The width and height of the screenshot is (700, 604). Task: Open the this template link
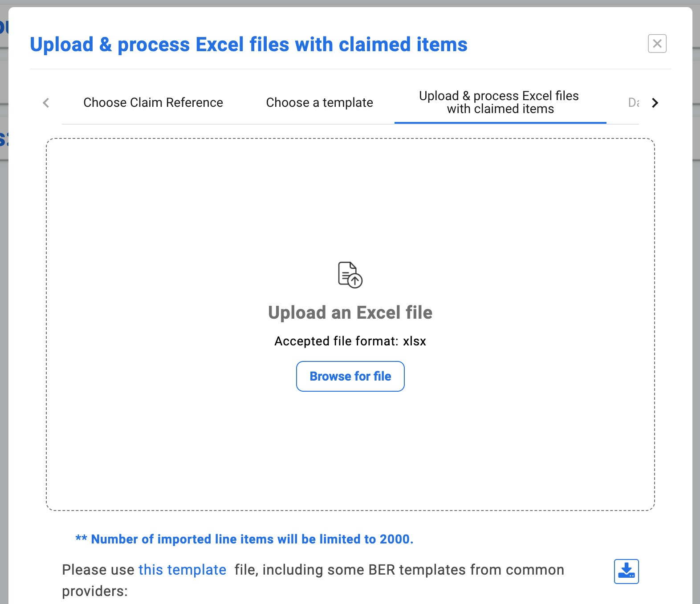click(182, 570)
